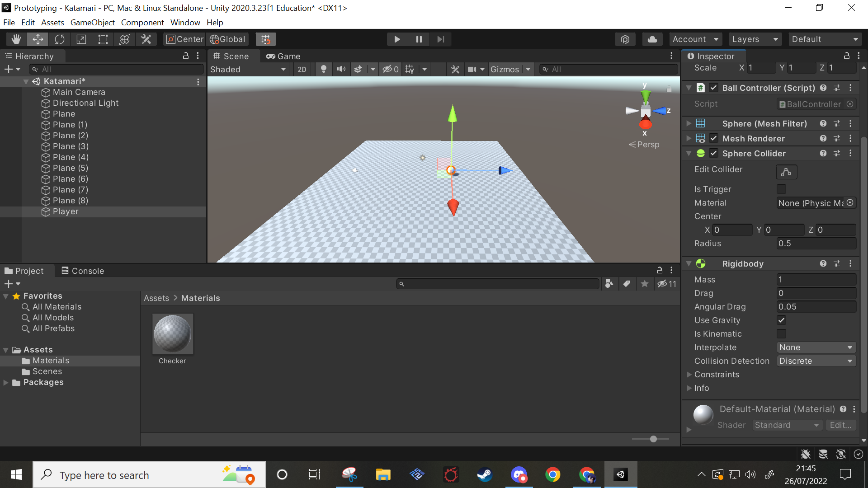868x488 pixels.
Task: Mute scene audio toggle icon
Action: (341, 69)
